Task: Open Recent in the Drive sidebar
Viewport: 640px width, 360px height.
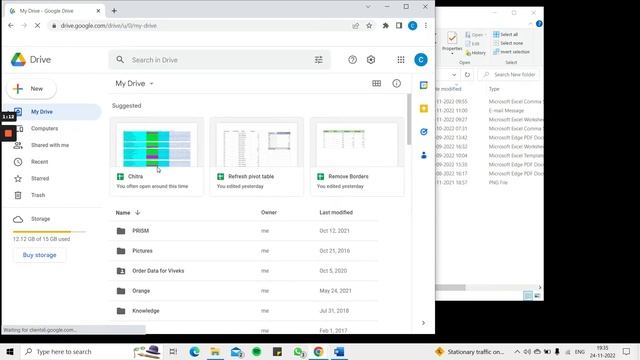Action: [40, 162]
